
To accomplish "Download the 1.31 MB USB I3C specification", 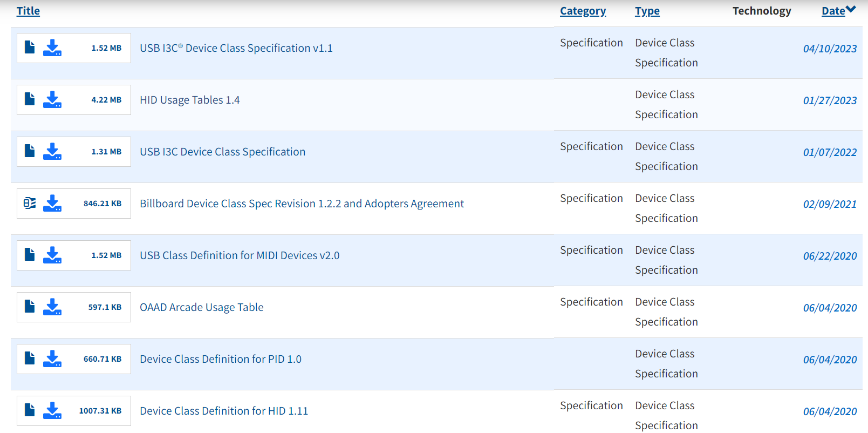I will click(x=52, y=152).
